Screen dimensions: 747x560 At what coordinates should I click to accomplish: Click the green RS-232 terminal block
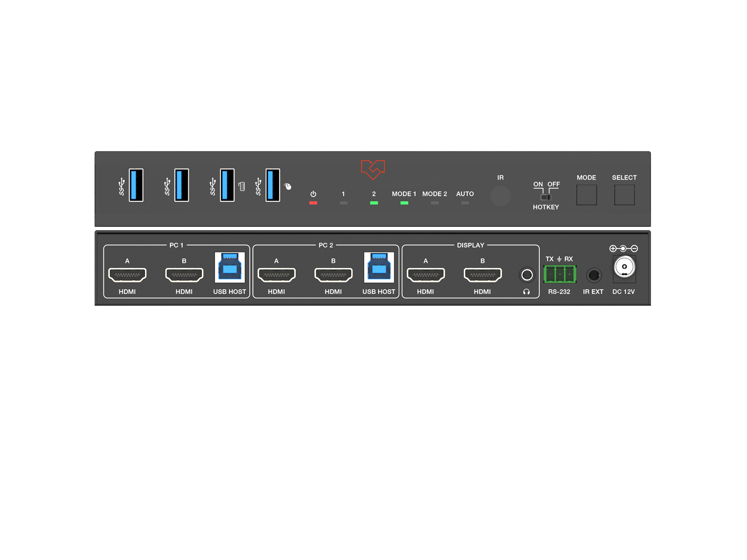click(559, 274)
